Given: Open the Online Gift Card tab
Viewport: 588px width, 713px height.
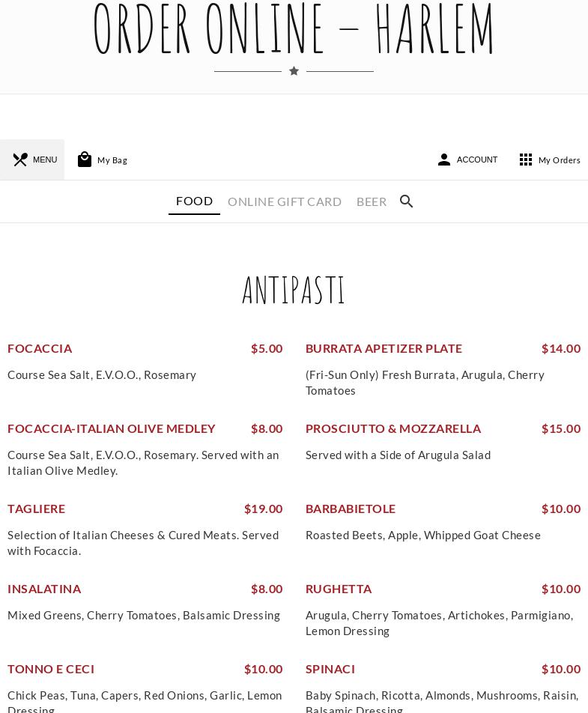Looking at the screenshot, I should tap(285, 201).
